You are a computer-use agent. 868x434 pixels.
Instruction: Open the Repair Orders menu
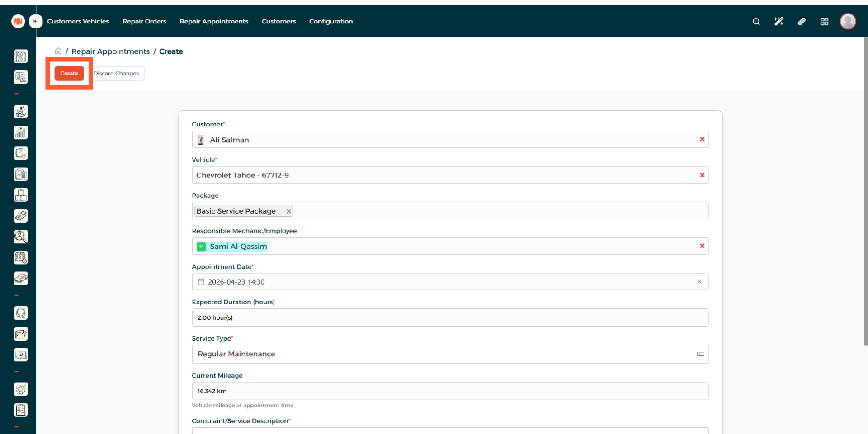144,22
